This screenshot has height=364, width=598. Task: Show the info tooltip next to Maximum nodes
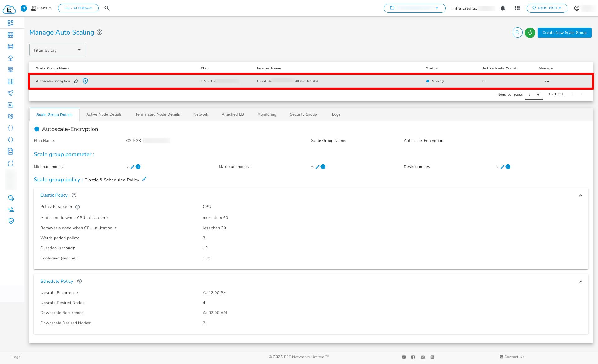coord(323,167)
